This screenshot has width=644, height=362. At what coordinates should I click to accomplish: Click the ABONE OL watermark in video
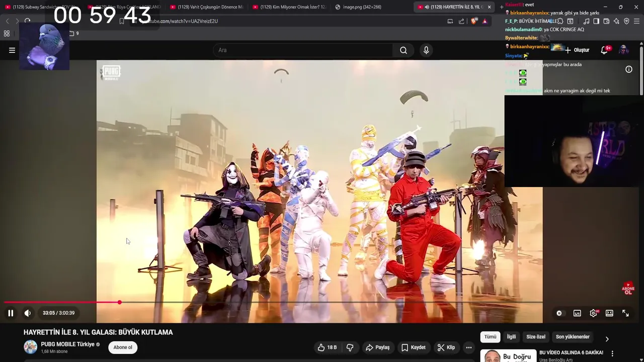[x=628, y=288]
